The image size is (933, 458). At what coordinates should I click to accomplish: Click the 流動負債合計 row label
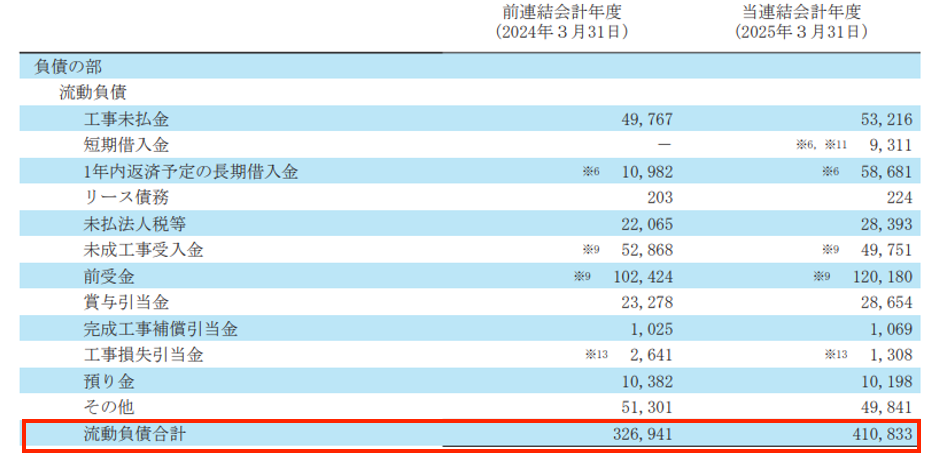[135, 435]
